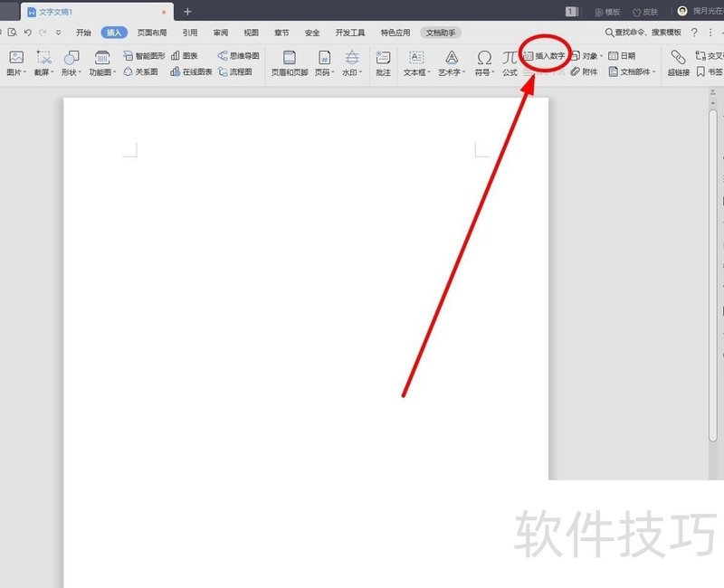Insert a 思维导图 mind map

coord(239,55)
